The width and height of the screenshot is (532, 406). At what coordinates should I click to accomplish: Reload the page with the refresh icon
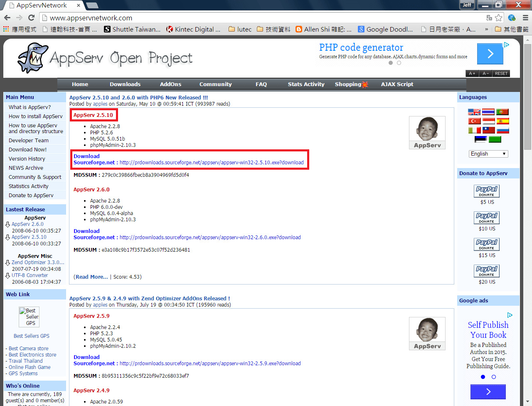click(31, 17)
